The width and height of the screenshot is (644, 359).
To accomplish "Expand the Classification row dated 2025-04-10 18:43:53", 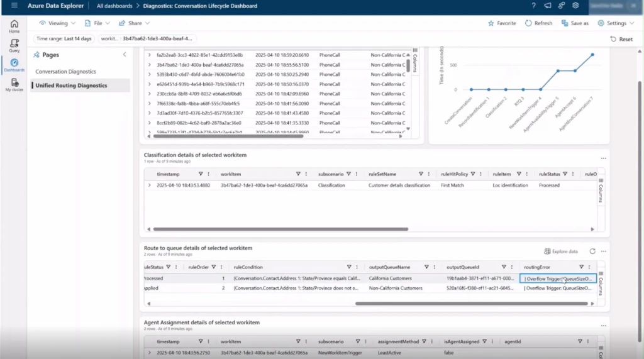I will coord(150,185).
